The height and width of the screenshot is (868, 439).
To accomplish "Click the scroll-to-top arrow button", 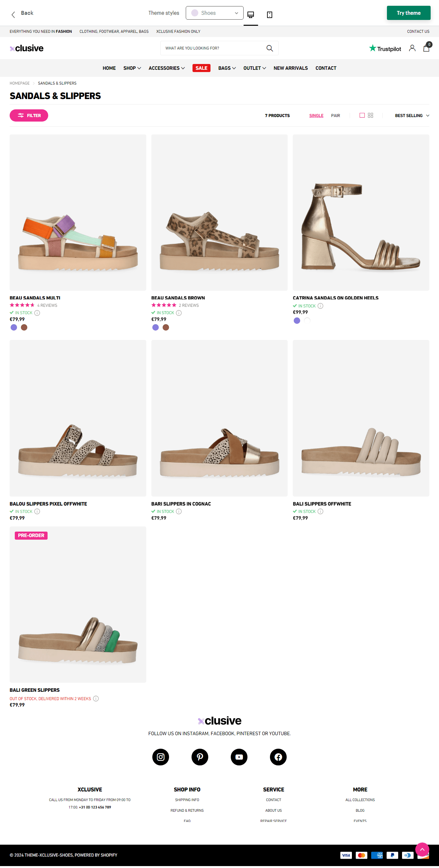I will [422, 849].
